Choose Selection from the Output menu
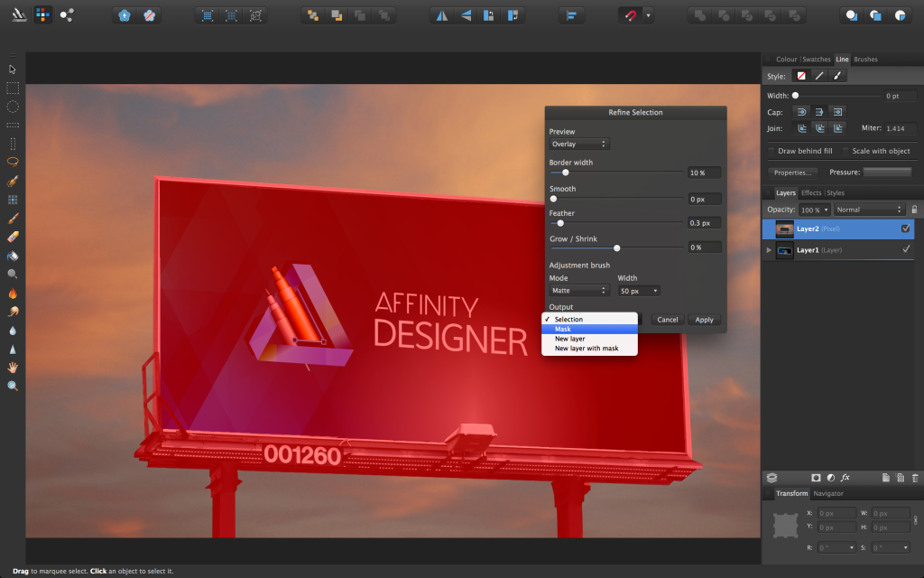 (589, 319)
